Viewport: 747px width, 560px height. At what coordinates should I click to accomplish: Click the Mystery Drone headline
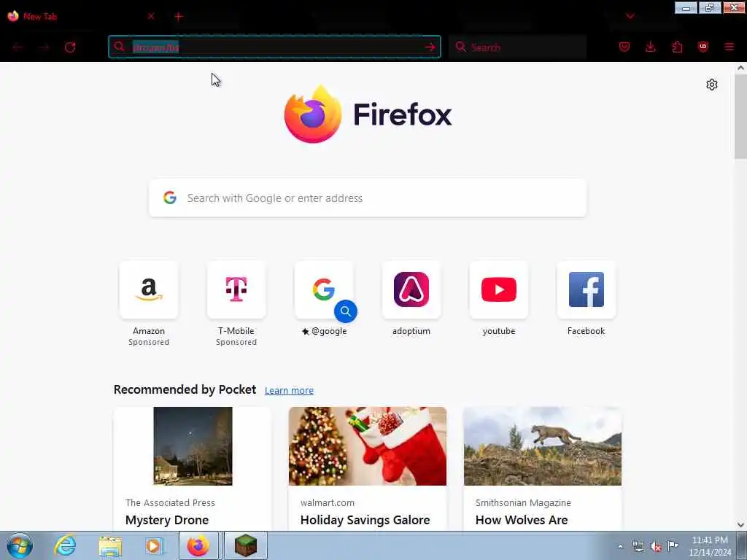(x=167, y=520)
